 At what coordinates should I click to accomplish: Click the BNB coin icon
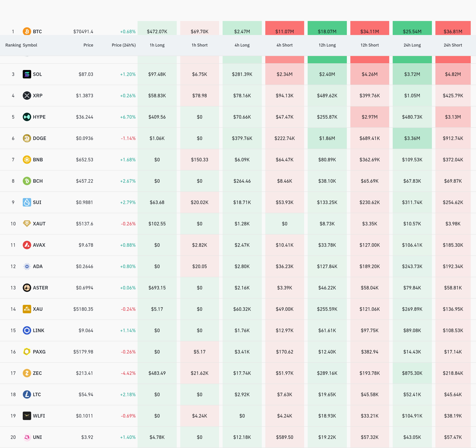pos(27,159)
